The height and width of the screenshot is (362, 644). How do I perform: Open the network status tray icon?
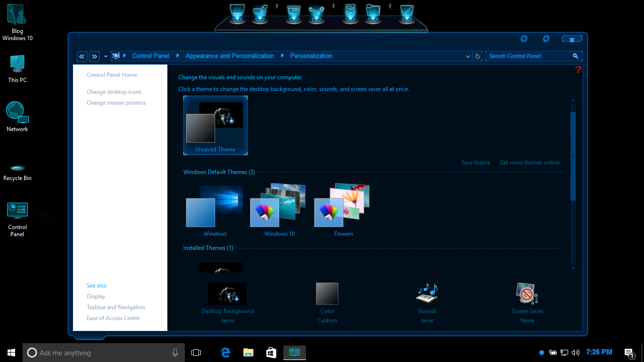point(564,353)
